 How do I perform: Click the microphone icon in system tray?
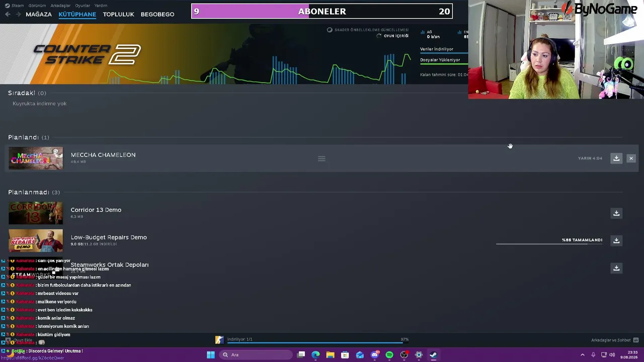click(x=594, y=355)
